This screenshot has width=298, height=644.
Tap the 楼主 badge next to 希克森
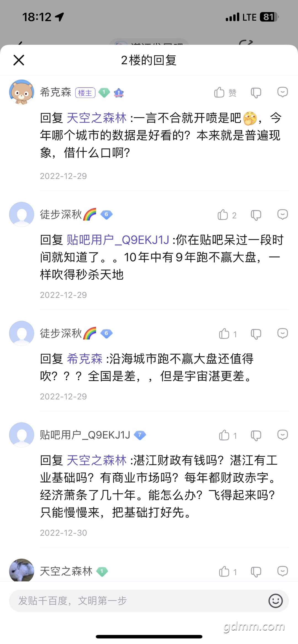85,93
